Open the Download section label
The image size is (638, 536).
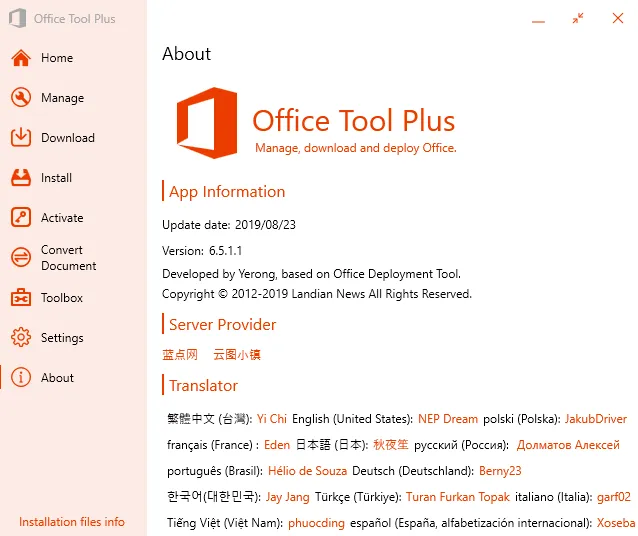68,138
